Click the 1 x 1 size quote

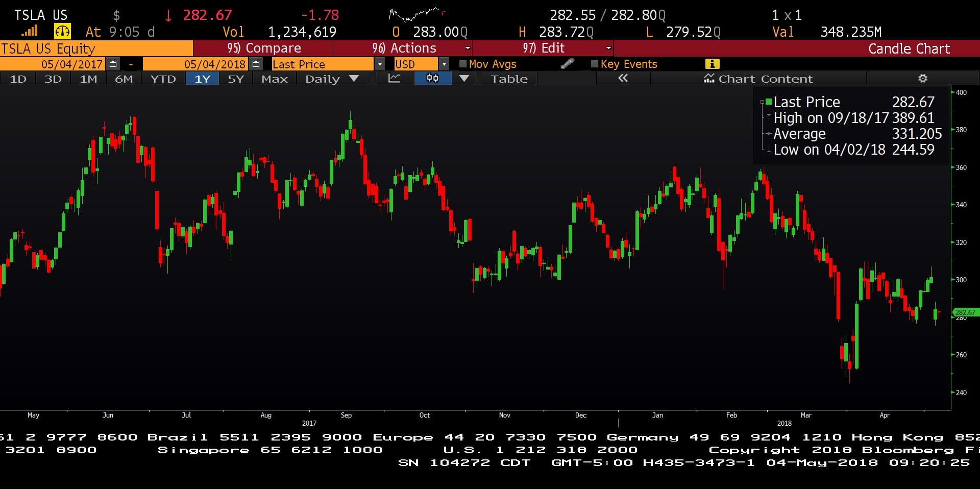787,15
